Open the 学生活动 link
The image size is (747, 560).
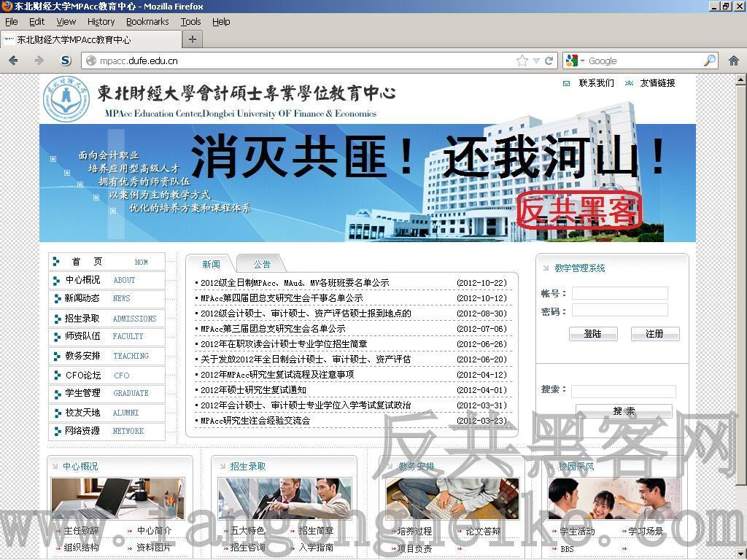578,531
